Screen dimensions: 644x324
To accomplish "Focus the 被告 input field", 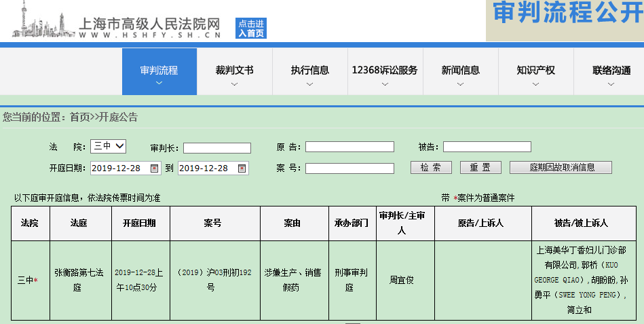I will point(487,147).
